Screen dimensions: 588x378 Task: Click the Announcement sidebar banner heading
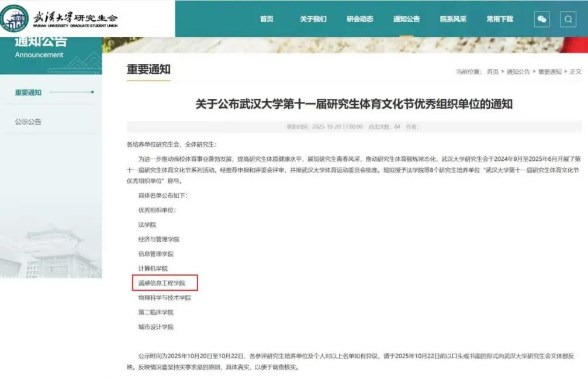pos(39,55)
